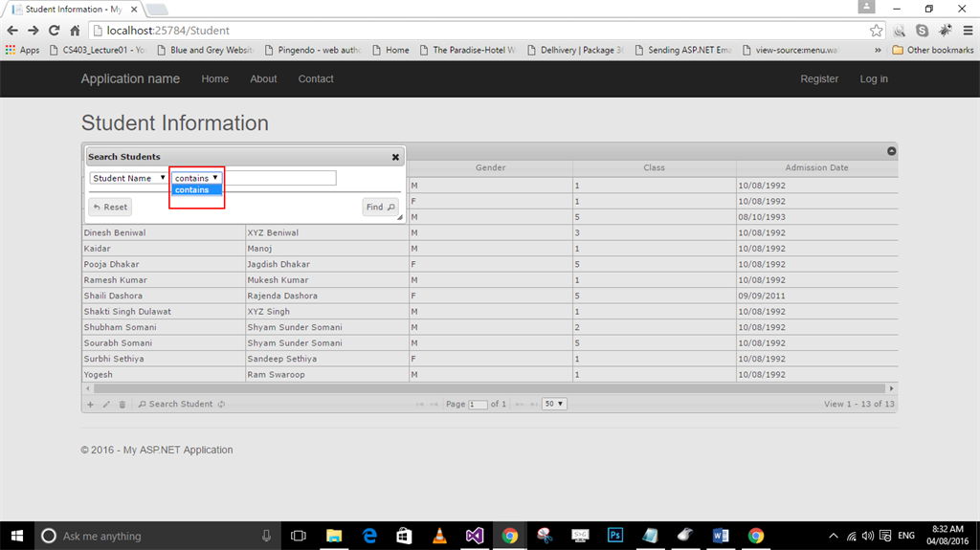Open Microsoft Edge from the taskbar
Viewport: 980px width, 550px height.
[x=369, y=536]
